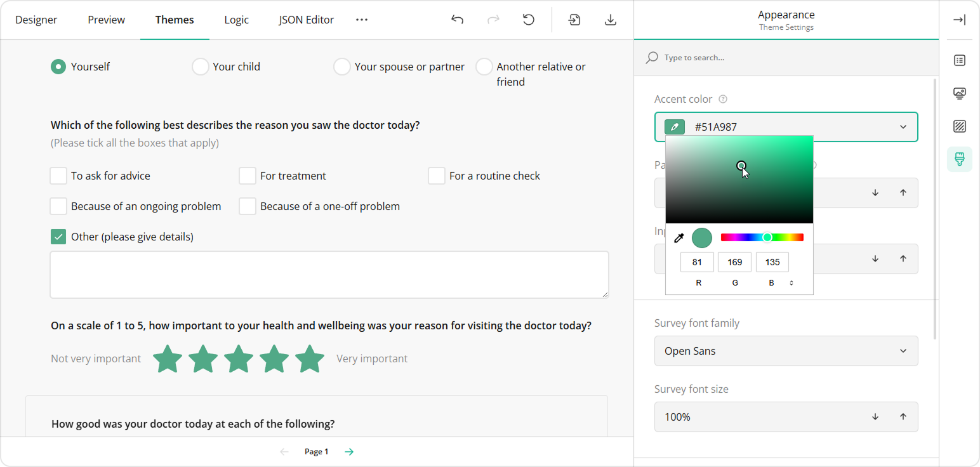Viewport: 980px width, 467px height.
Task: Select the import theme file icon
Action: pos(574,20)
